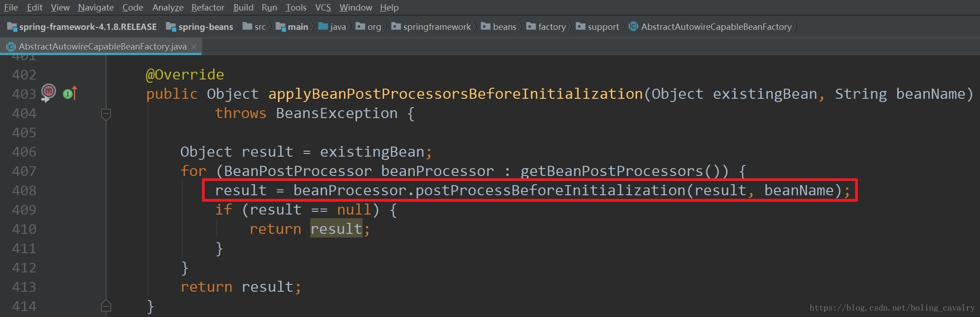Open the Refactor menu
Viewport: 980px width, 317px height.
pos(207,7)
